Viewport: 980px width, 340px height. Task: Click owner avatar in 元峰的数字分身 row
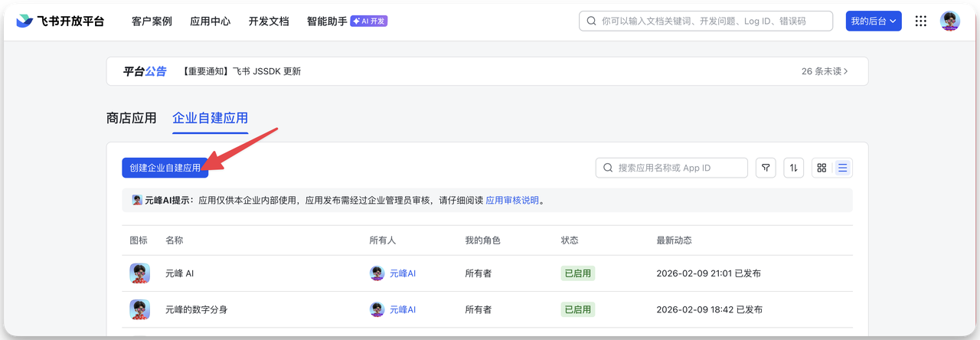(377, 310)
